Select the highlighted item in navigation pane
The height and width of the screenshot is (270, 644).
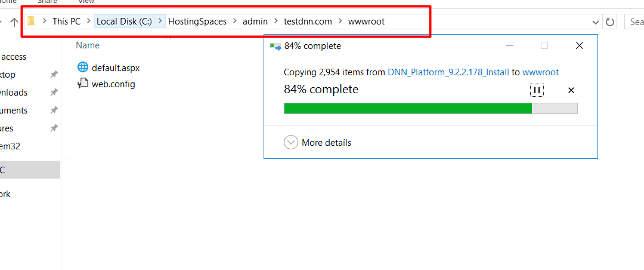(30, 170)
